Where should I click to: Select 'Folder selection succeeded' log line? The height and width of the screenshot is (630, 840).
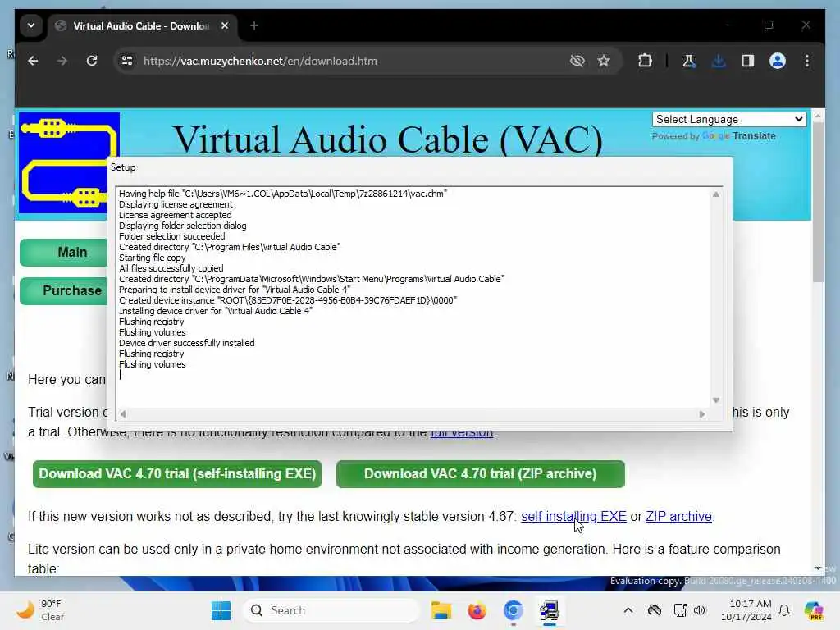pyautogui.click(x=171, y=236)
